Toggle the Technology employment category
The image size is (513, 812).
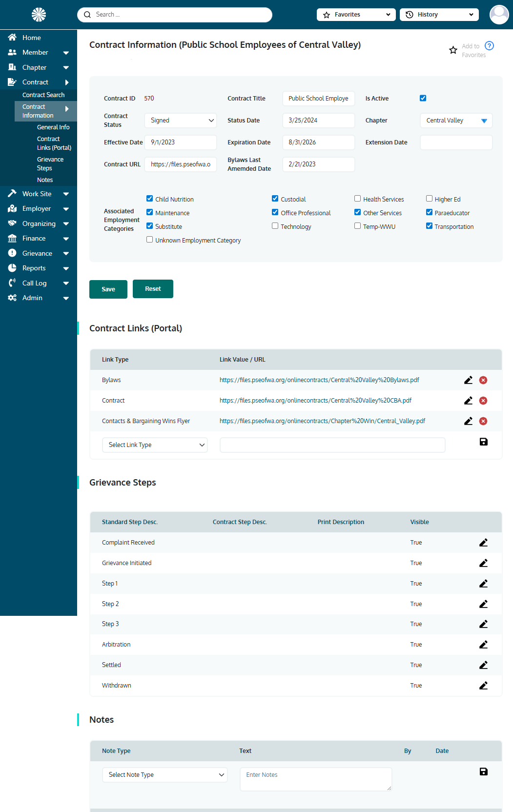tap(275, 226)
